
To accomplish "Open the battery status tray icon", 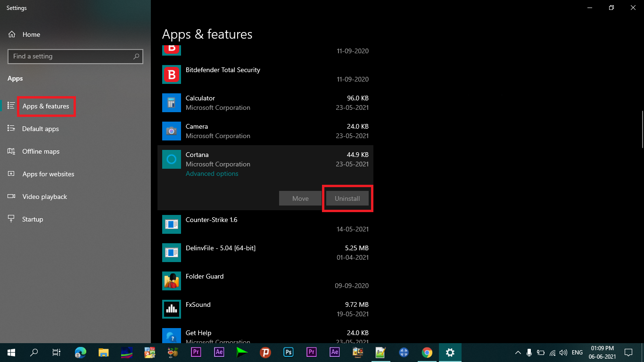I will tap(541, 352).
